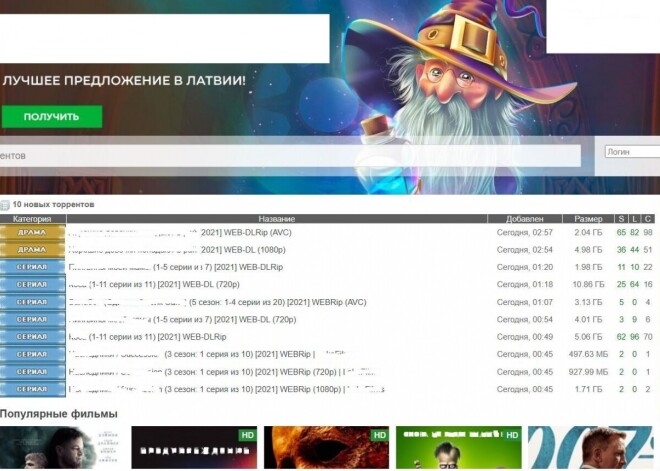
Task: Open СЕРИАЛ category badge in 01:07 row
Action: 32,302
